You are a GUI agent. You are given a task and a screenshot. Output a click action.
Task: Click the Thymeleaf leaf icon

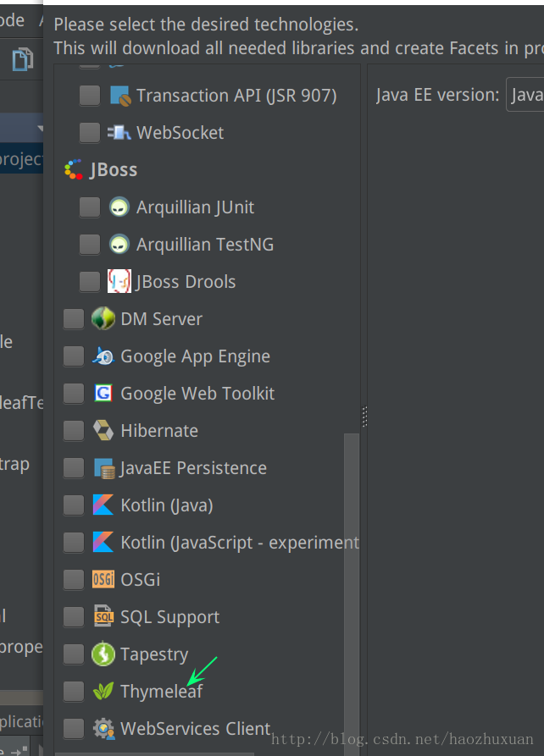pos(103,692)
